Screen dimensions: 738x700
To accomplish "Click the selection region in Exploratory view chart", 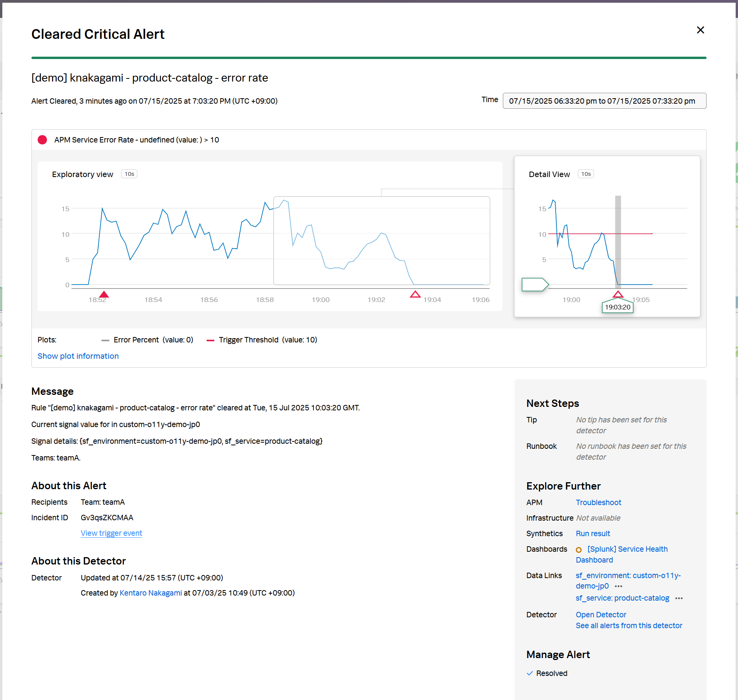I will [381, 241].
